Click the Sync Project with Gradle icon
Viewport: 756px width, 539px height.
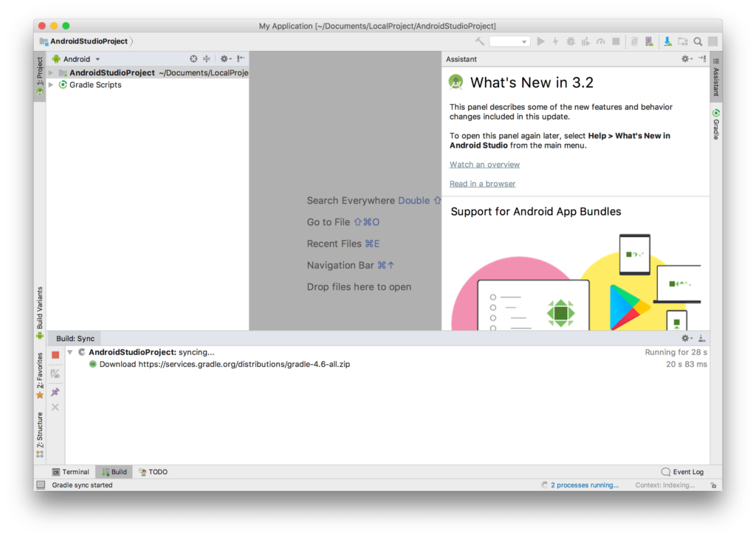(x=634, y=41)
